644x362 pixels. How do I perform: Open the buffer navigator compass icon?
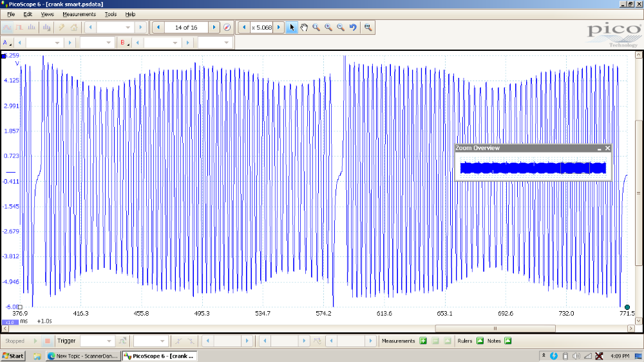pyautogui.click(x=227, y=28)
